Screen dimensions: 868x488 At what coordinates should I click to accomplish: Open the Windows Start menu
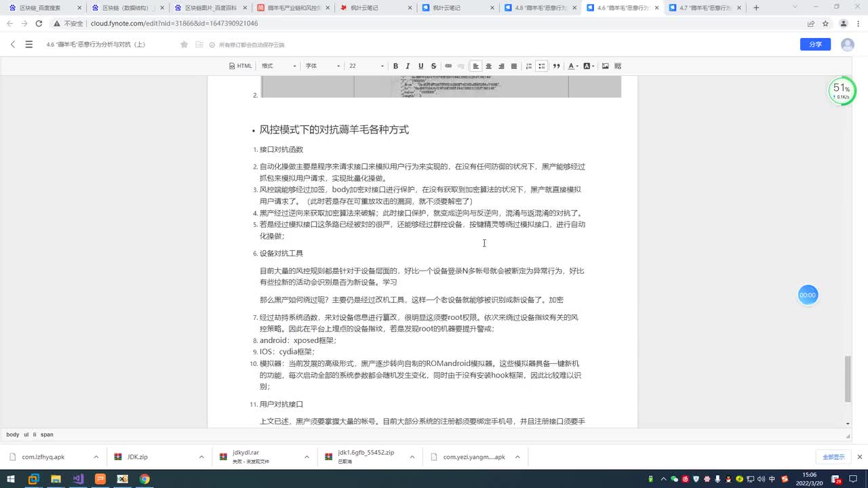click(11, 479)
